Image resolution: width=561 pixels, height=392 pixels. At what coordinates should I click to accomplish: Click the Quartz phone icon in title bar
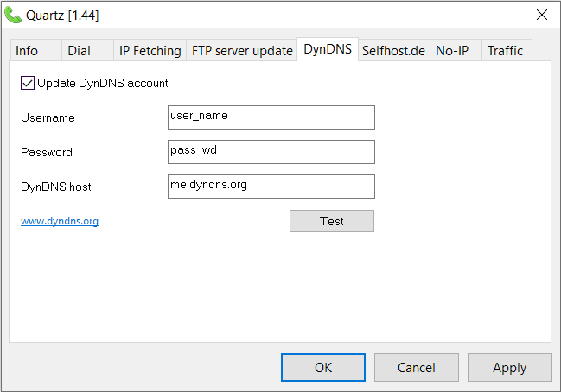13,15
